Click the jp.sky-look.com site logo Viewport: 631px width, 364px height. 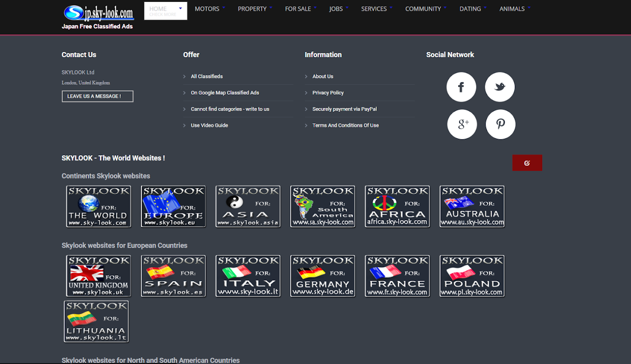tap(98, 13)
